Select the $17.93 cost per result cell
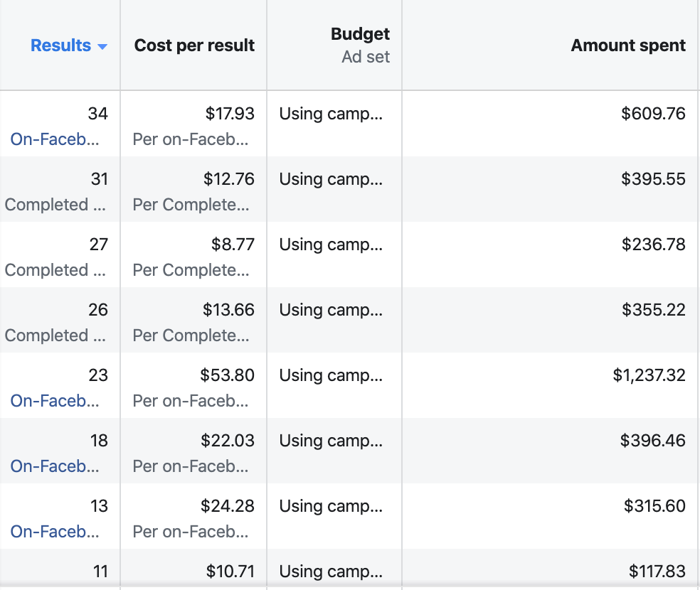 229,114
